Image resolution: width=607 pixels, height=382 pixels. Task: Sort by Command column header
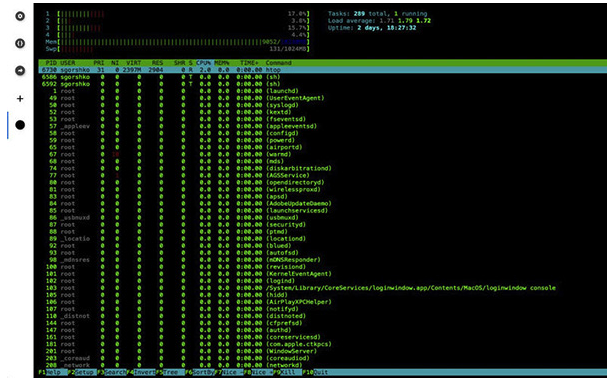point(278,63)
